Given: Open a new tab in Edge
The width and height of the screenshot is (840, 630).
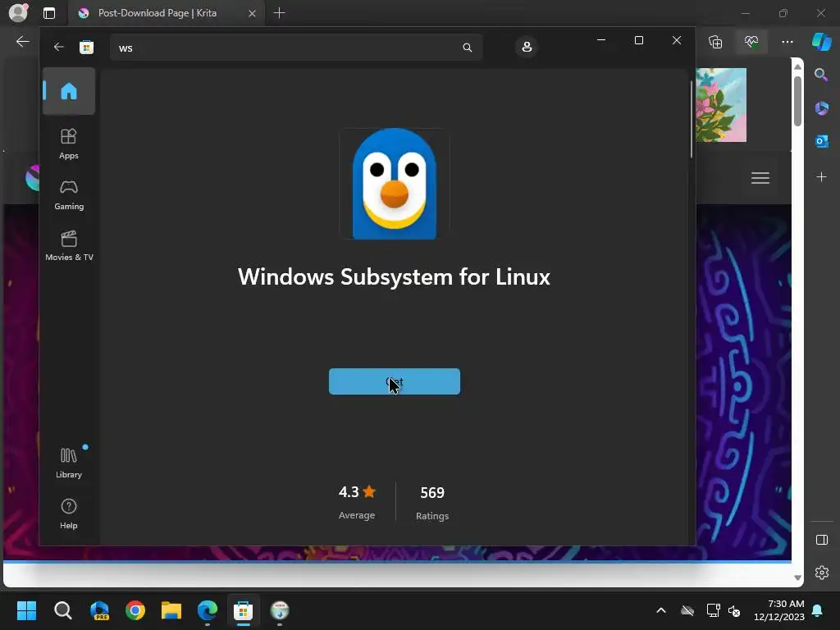Looking at the screenshot, I should [x=279, y=13].
